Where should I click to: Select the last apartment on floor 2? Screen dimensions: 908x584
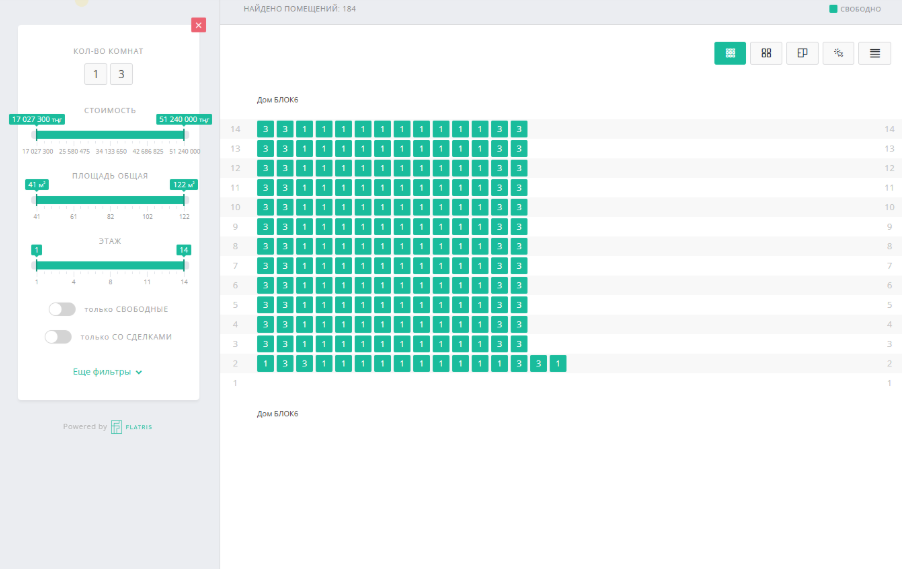(558, 364)
